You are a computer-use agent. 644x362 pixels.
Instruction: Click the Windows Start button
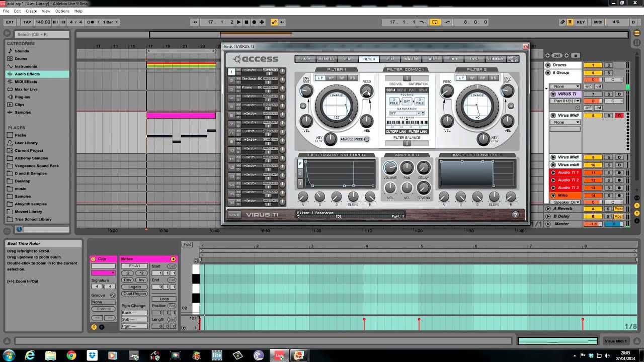9,355
